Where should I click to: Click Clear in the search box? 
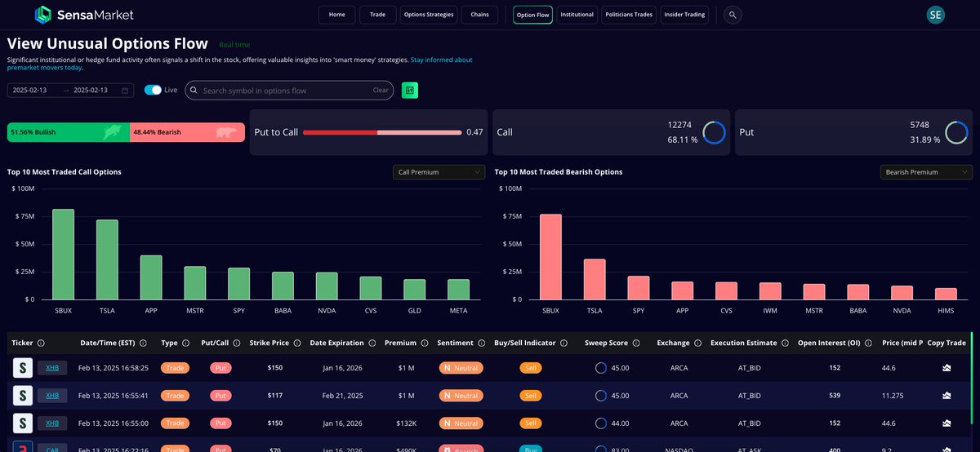click(381, 91)
